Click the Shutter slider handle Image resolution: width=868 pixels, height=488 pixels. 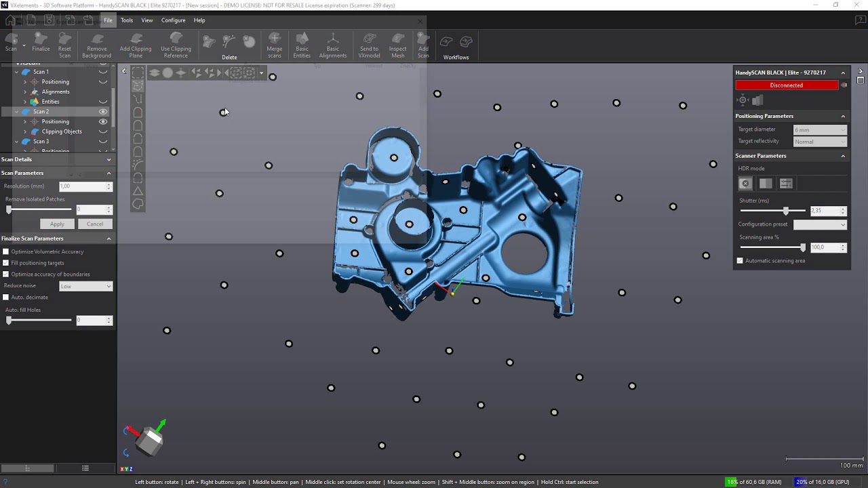(x=786, y=211)
